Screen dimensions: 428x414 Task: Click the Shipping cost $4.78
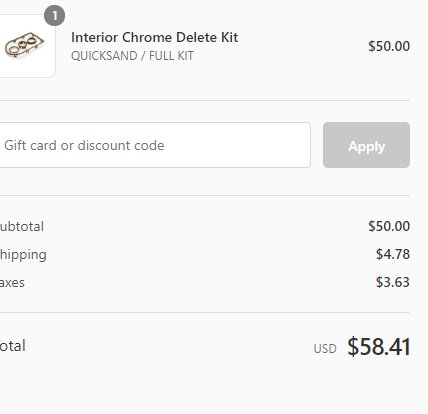tap(393, 254)
